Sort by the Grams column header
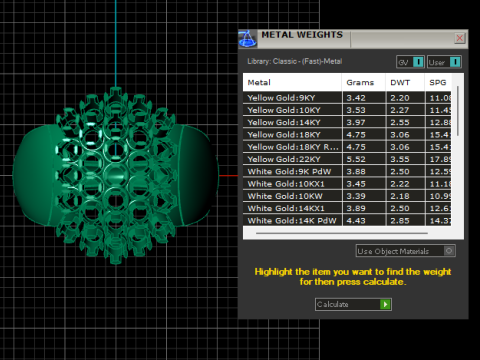Screen dimensions: 480x360 click(363, 82)
